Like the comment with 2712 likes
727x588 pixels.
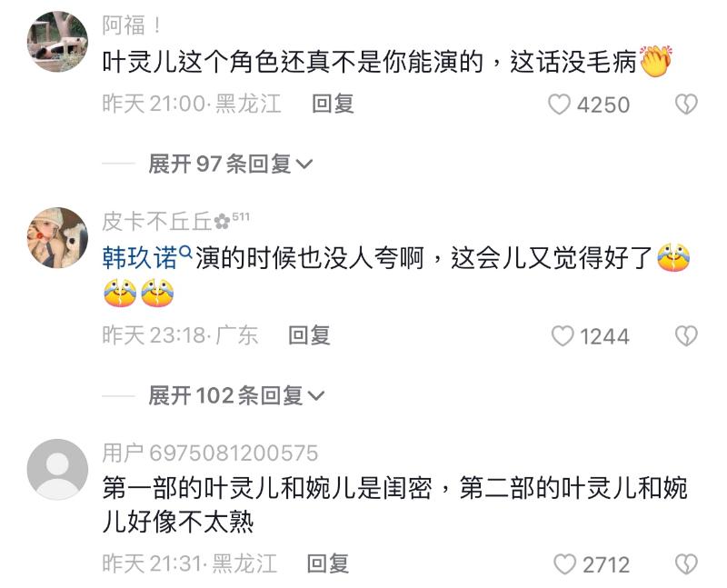click(x=564, y=564)
